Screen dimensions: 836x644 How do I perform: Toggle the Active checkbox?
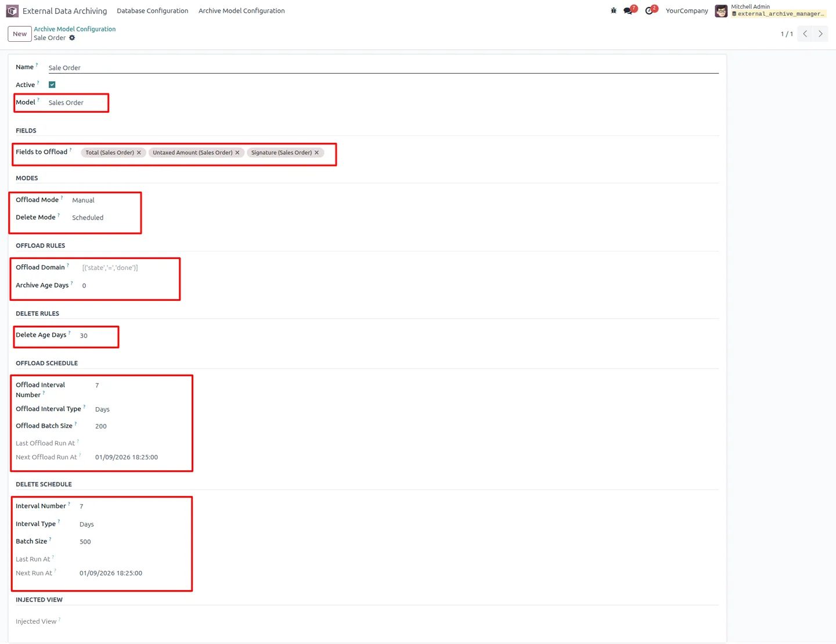[52, 85]
